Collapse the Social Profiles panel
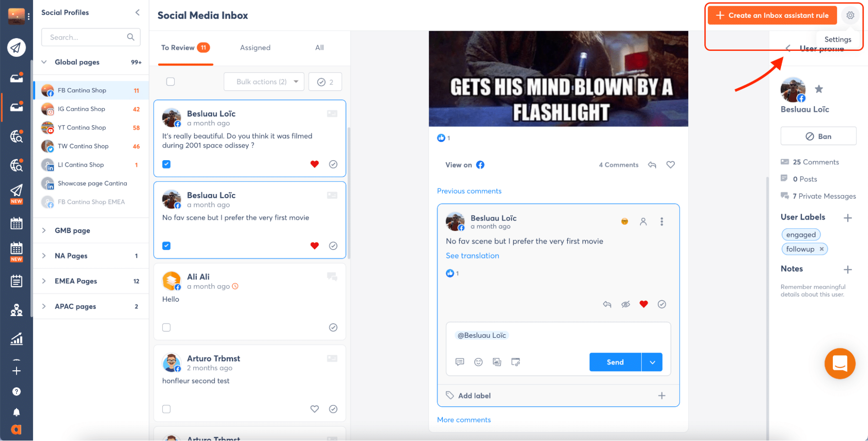Viewport: 868px width, 441px height. [137, 12]
